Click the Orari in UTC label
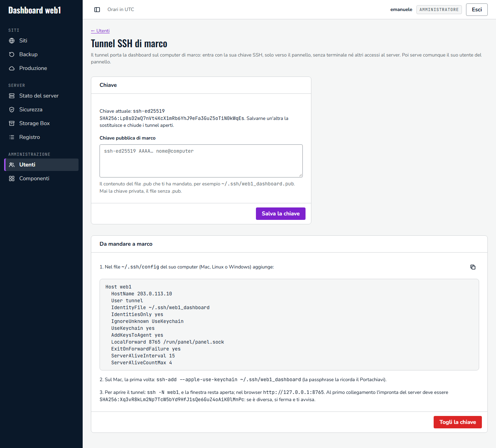The image size is (496, 448). tap(121, 10)
